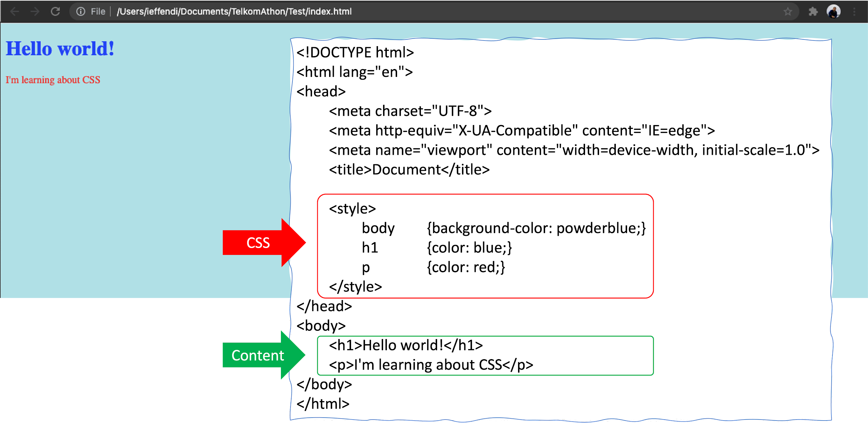Open the site information icon

pos(81,12)
